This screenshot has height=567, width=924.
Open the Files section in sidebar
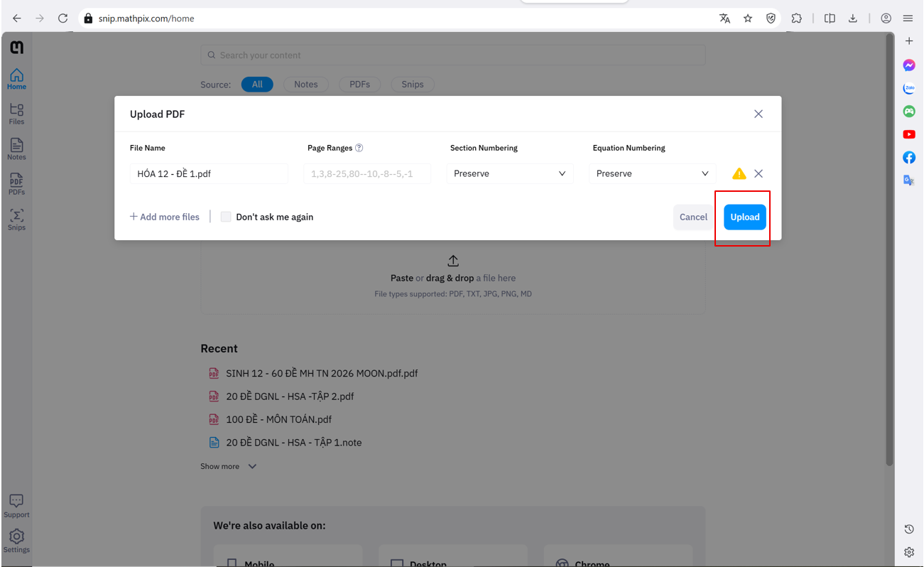16,113
